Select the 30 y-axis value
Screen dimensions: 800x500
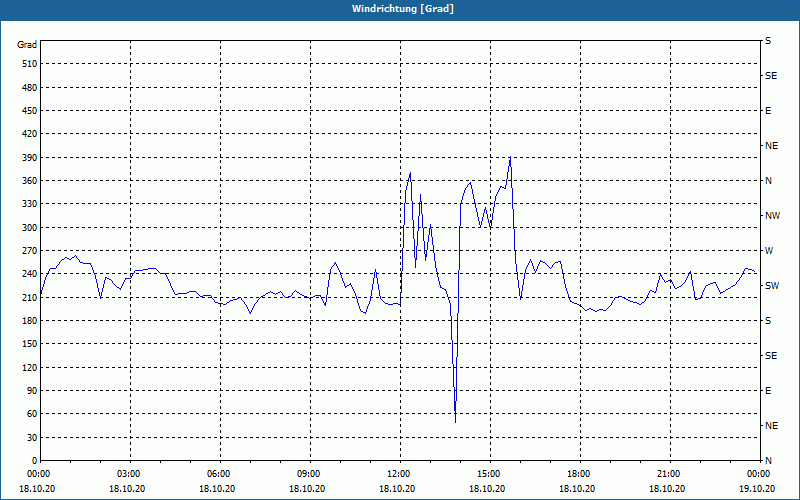click(32, 437)
